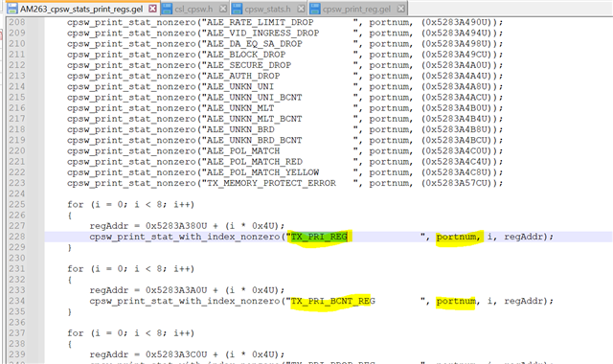Close the AM263_cpsw_stats_print_regs.gel tab
The width and height of the screenshot is (613, 364).
click(152, 9)
